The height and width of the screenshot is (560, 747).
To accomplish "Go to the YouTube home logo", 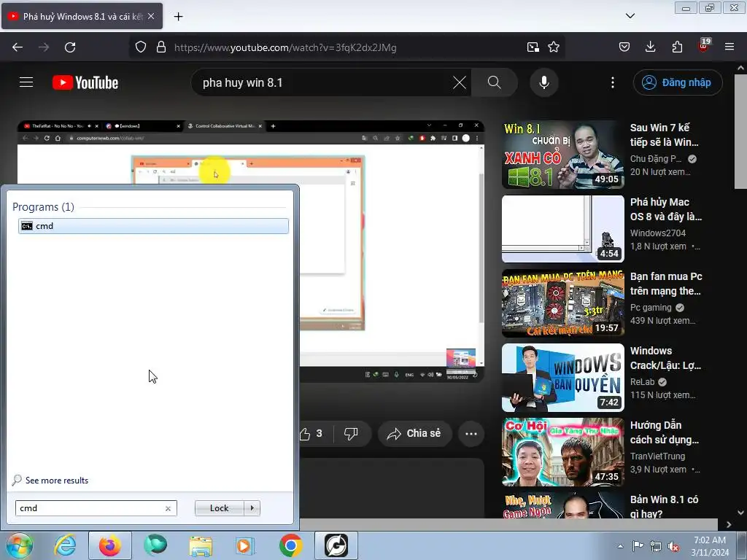I will click(85, 82).
